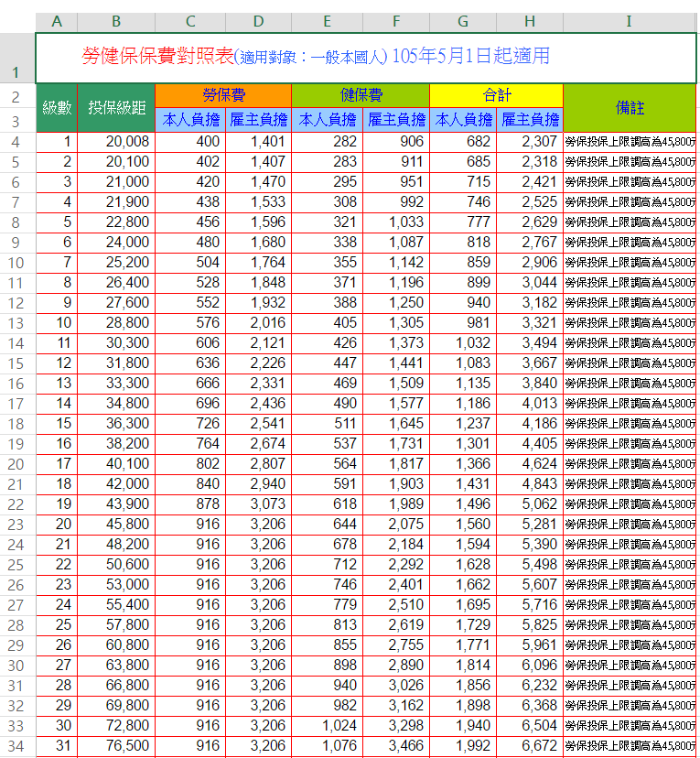Select column A header

click(57, 22)
